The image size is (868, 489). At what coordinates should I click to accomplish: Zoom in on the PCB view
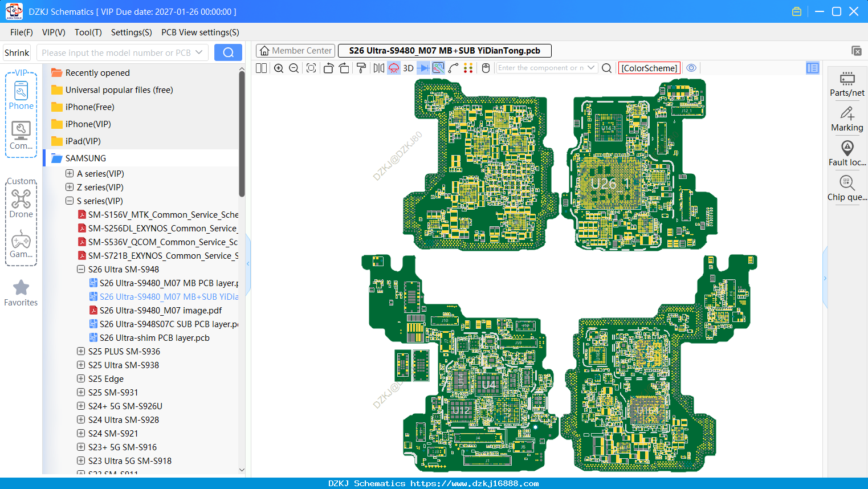279,68
